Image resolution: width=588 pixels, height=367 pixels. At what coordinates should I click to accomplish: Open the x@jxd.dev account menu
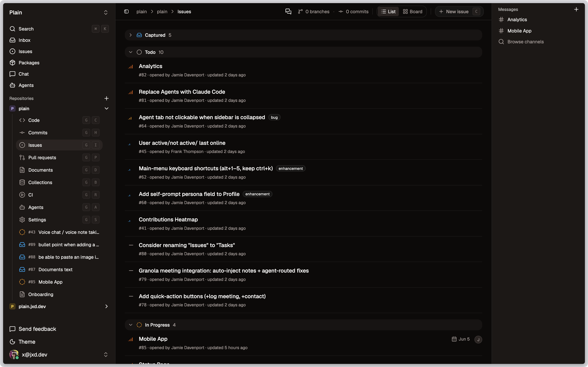[59, 355]
